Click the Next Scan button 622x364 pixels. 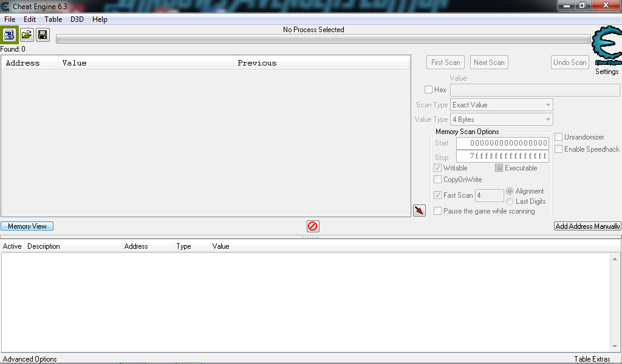(489, 62)
